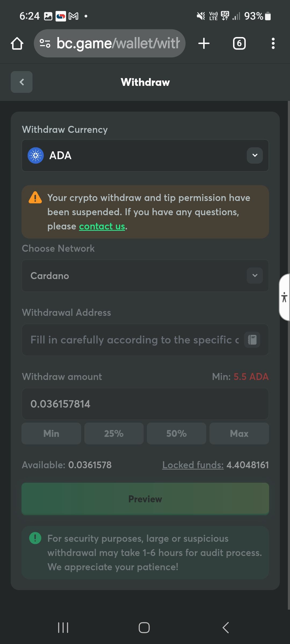Open the browser three-dot menu
Screen dimensions: 290x644
click(x=273, y=43)
